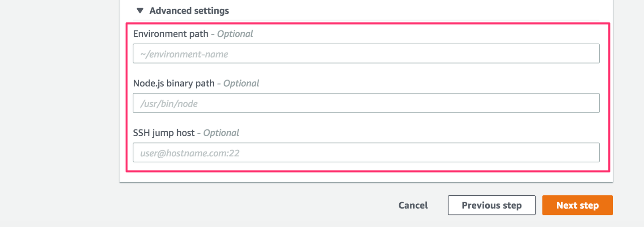The image size is (644, 227).
Task: Click "Optional" next to Environment path
Action: pos(235,34)
